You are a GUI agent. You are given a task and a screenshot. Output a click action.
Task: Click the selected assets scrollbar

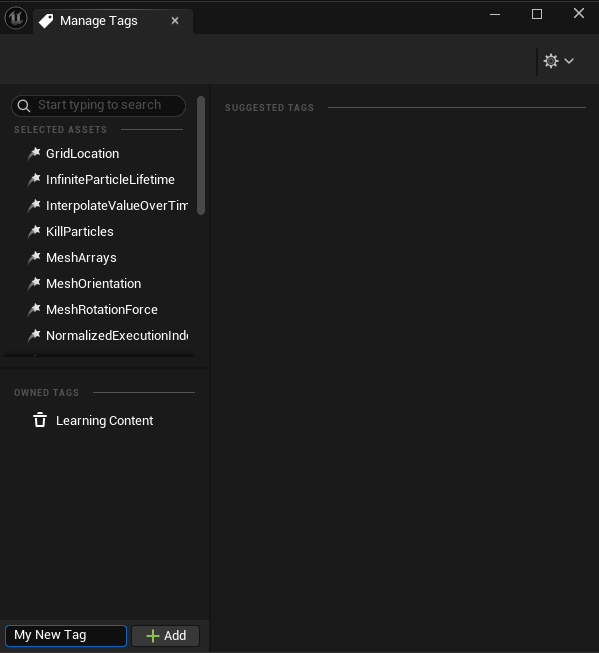tap(201, 155)
